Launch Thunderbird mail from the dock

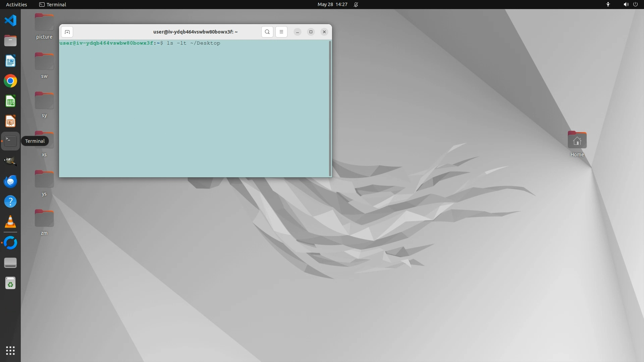pyautogui.click(x=10, y=181)
